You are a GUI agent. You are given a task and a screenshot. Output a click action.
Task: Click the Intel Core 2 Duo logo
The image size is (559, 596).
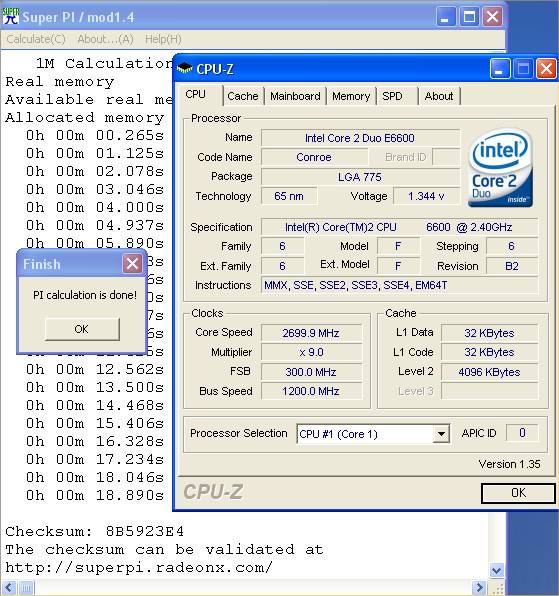tap(500, 168)
